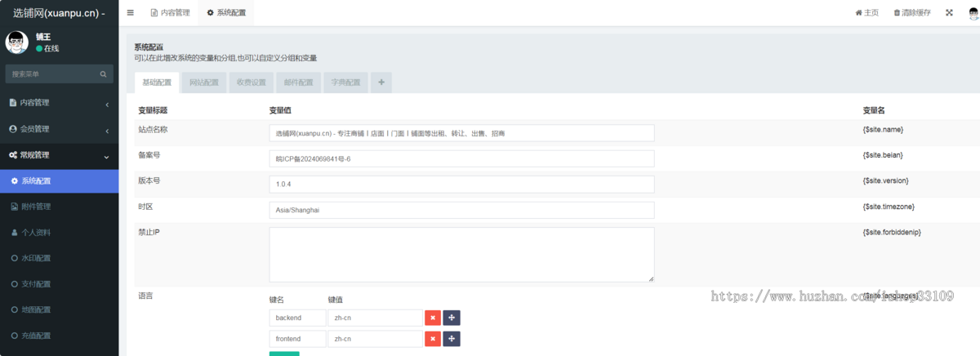Image resolution: width=980 pixels, height=356 pixels.
Task: Click the 个人资料 user icon
Action: [x=15, y=233]
